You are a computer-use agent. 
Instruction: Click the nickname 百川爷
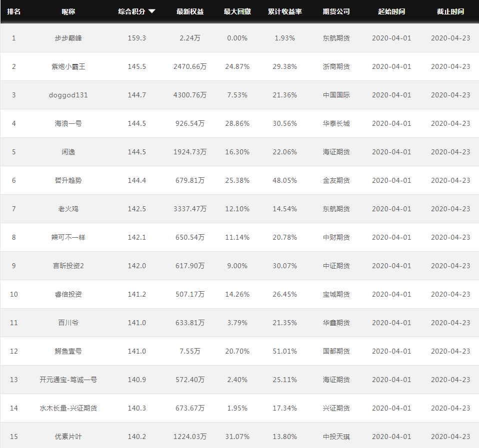[x=68, y=323]
